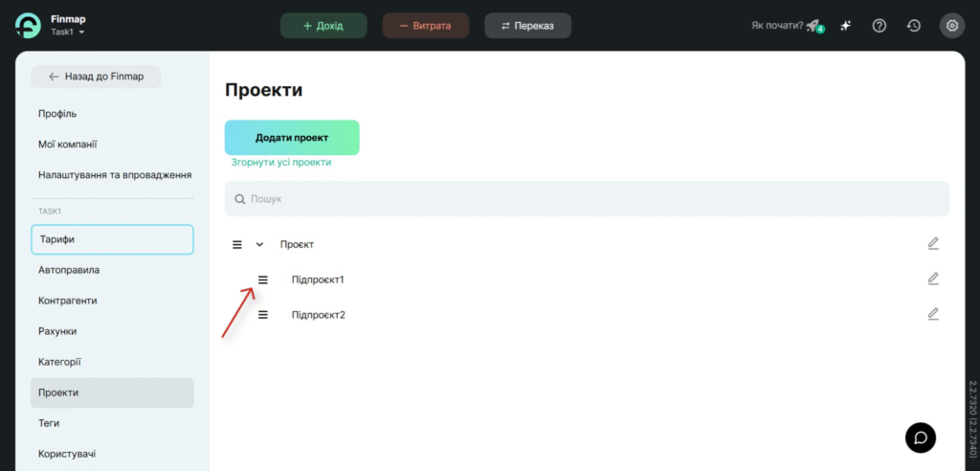The width and height of the screenshot is (980, 471).
Task: Go back via Назад до Finmap
Action: pyautogui.click(x=97, y=77)
